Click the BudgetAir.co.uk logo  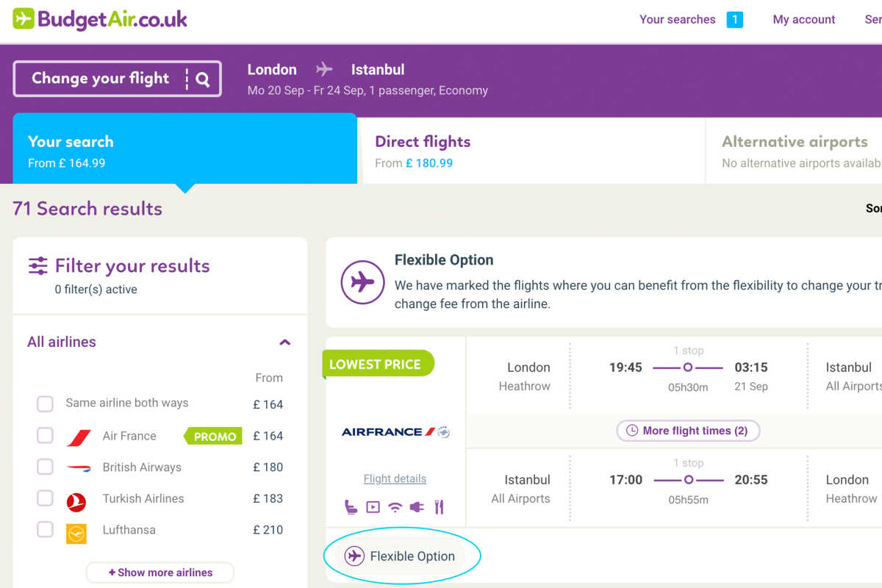101,19
